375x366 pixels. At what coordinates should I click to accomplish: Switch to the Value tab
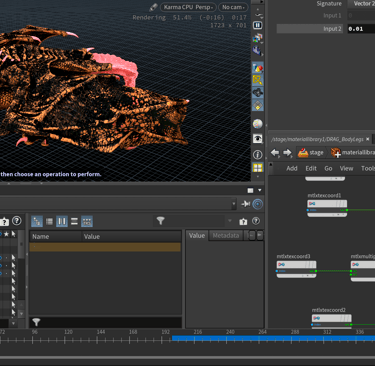tap(197, 235)
